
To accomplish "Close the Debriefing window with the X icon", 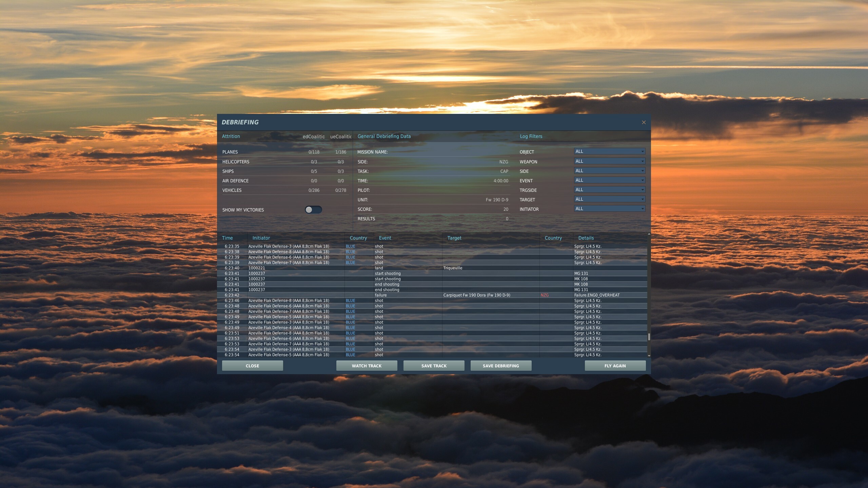I will pyautogui.click(x=644, y=122).
